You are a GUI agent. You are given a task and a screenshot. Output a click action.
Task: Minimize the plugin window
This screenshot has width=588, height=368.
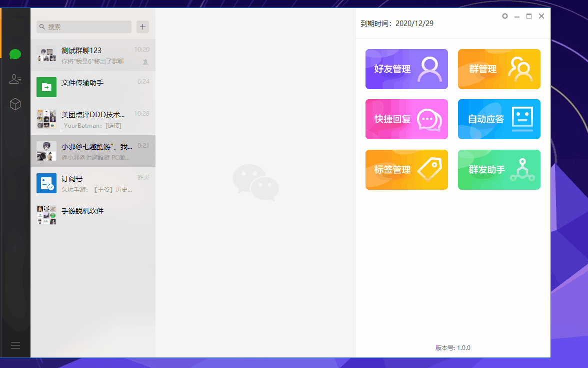click(x=517, y=16)
